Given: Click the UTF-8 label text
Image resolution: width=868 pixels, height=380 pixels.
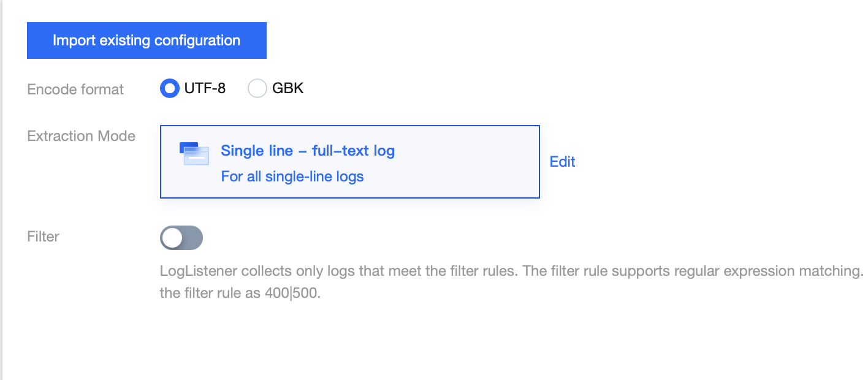Looking at the screenshot, I should (x=205, y=89).
